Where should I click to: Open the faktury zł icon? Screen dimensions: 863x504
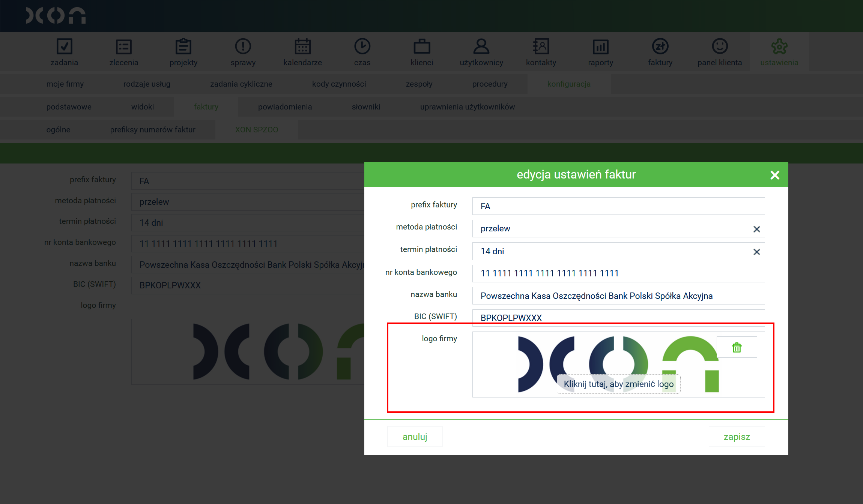click(660, 46)
